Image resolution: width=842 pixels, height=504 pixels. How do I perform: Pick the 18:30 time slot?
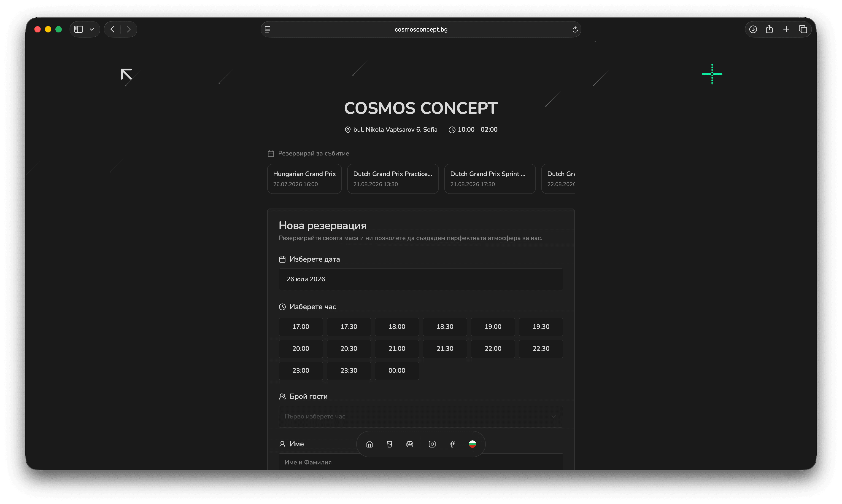tap(445, 327)
